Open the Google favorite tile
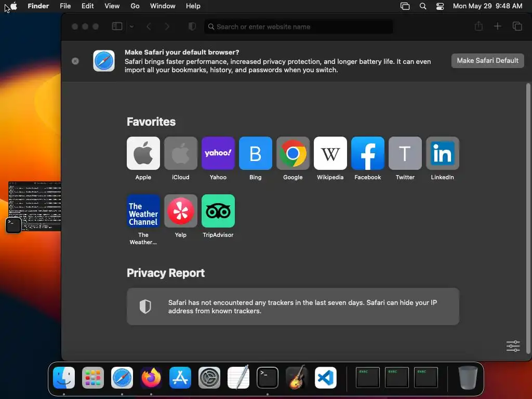 293,153
